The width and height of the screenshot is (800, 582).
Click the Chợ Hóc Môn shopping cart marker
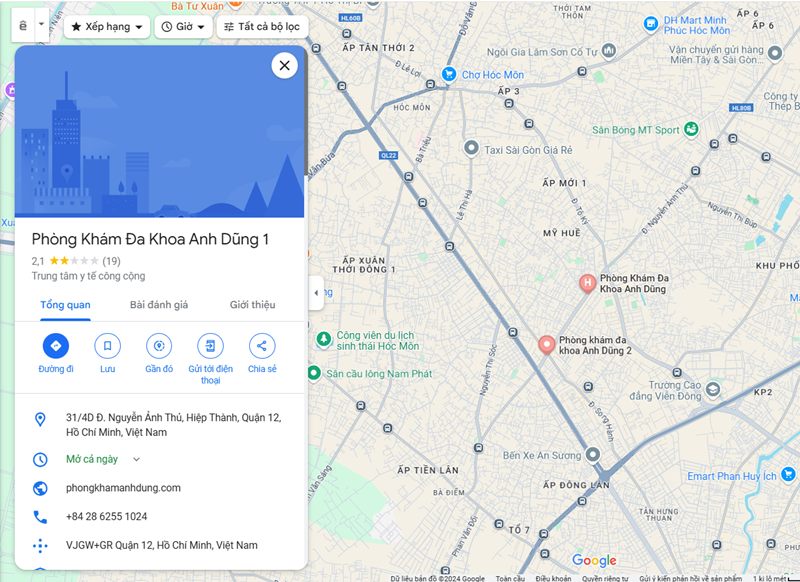(448, 74)
